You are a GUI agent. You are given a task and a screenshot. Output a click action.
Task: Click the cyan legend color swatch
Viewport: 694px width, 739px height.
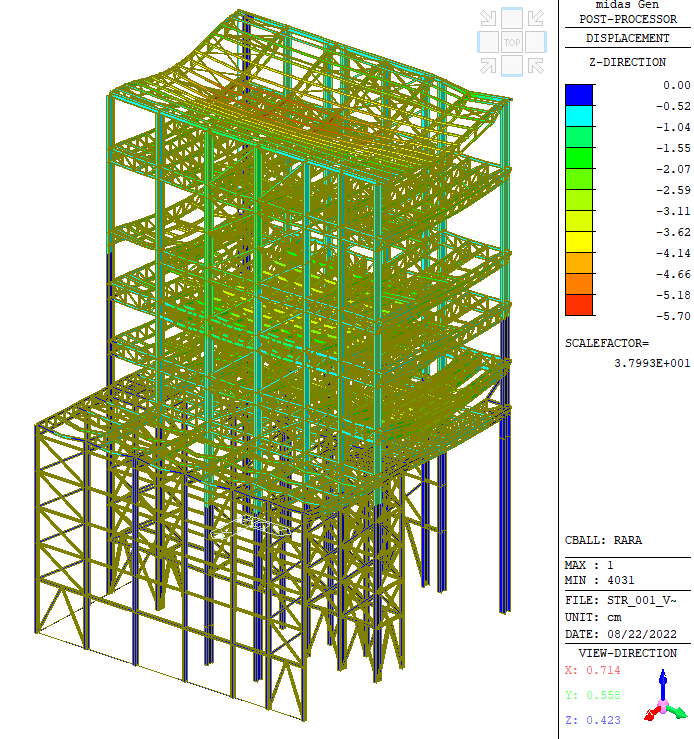[x=579, y=116]
